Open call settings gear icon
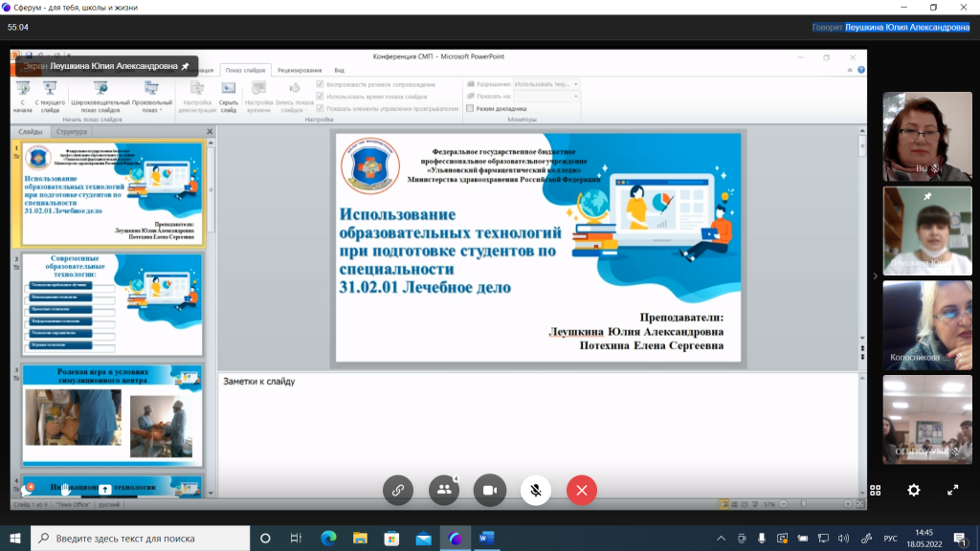The height and width of the screenshot is (551, 980). [914, 490]
